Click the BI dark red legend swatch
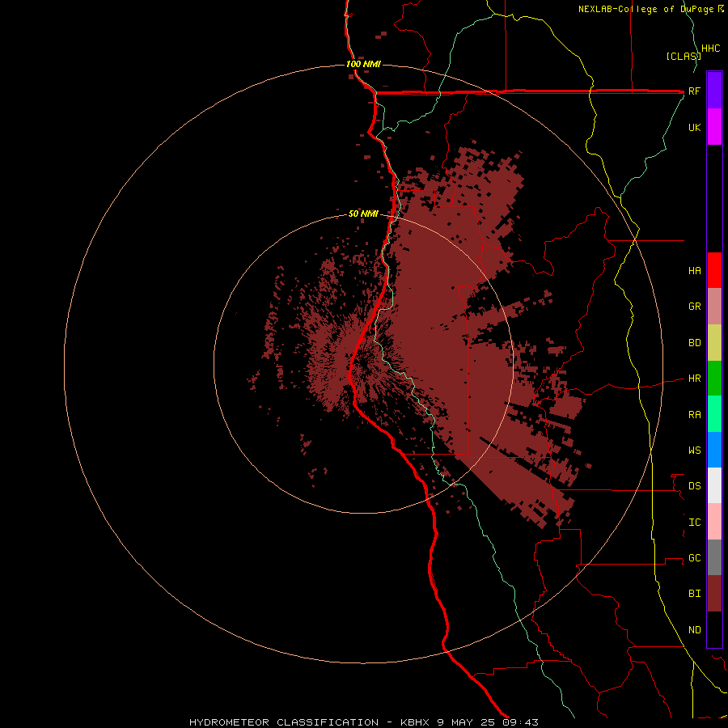The width and height of the screenshot is (728, 728). (714, 594)
